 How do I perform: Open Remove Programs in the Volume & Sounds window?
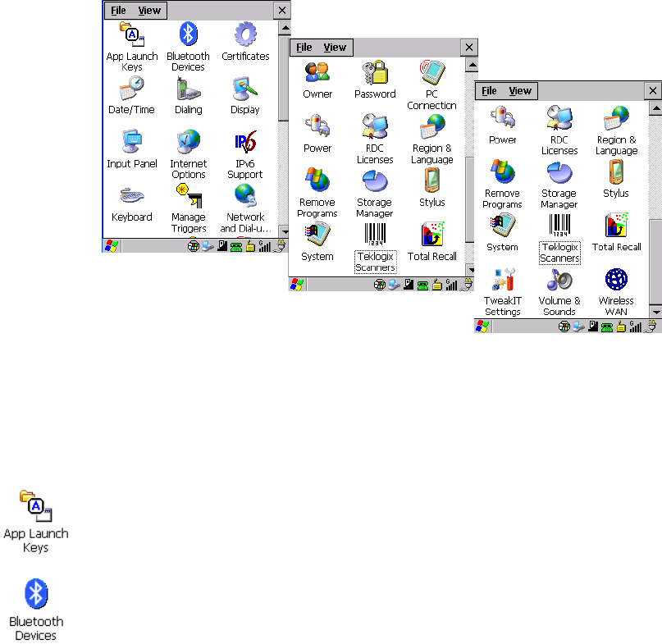pyautogui.click(x=502, y=184)
